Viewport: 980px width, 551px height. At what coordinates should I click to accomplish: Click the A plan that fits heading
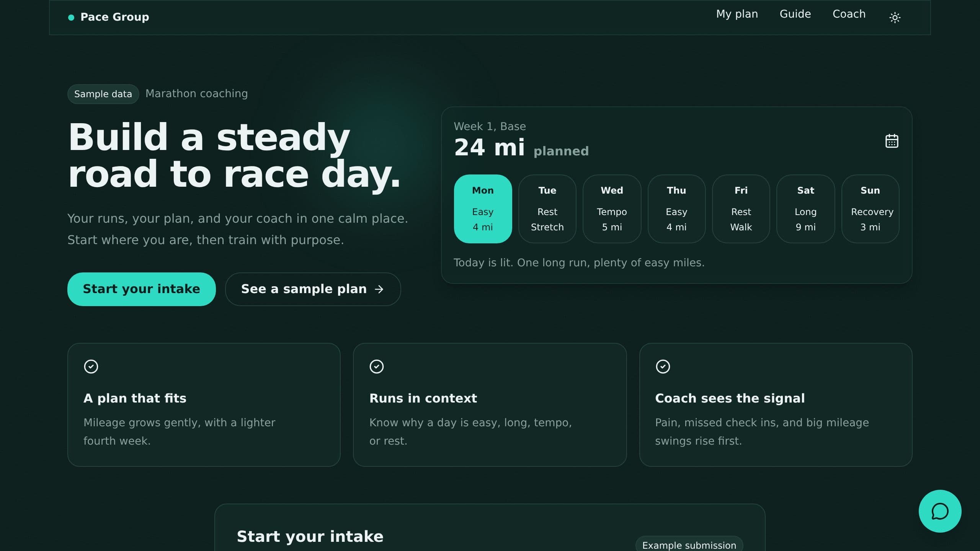tap(135, 398)
